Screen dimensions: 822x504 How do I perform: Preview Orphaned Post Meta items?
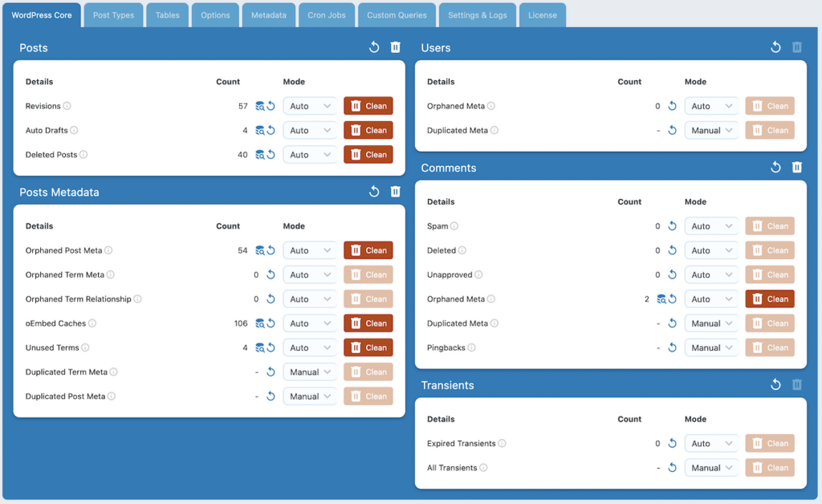259,250
